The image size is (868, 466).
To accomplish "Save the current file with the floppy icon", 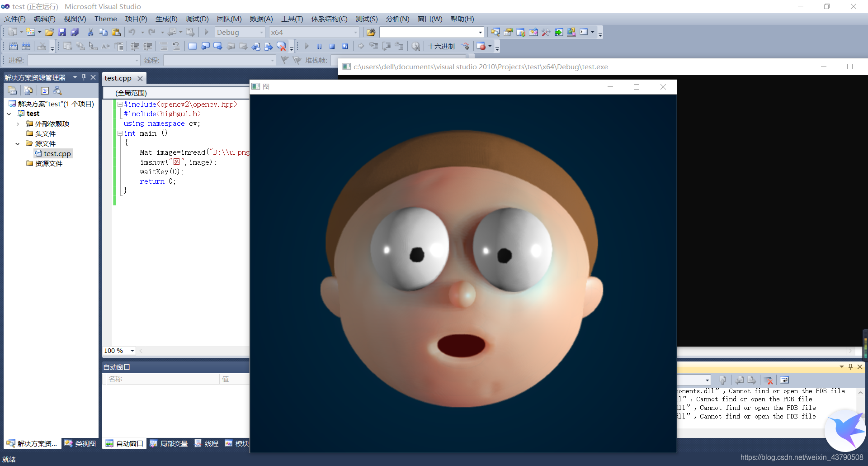I will coord(62,33).
